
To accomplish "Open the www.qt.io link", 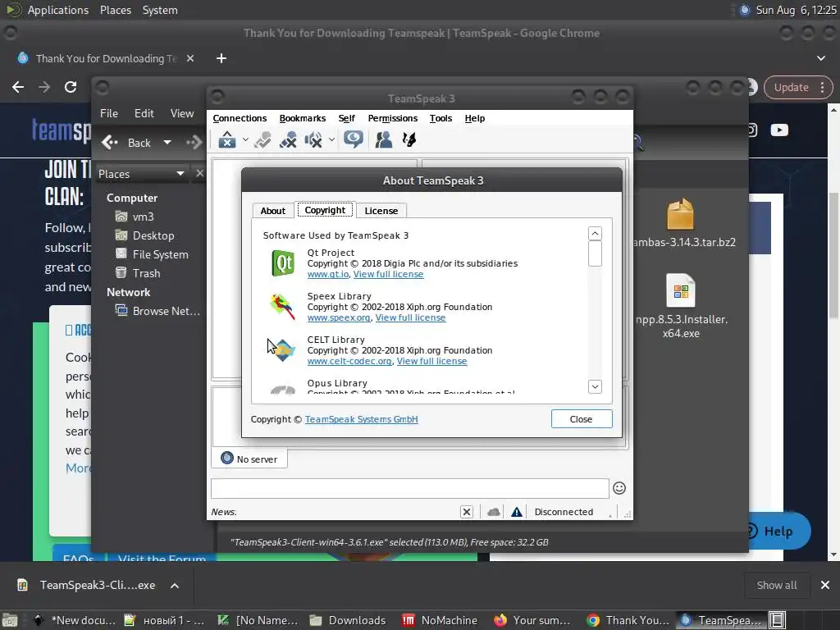I will tap(328, 274).
